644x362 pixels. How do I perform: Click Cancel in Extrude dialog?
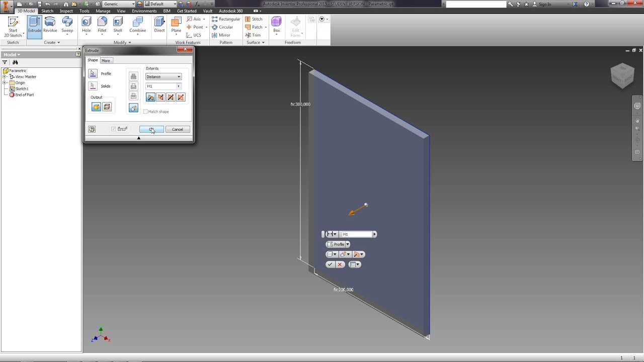[178, 129]
